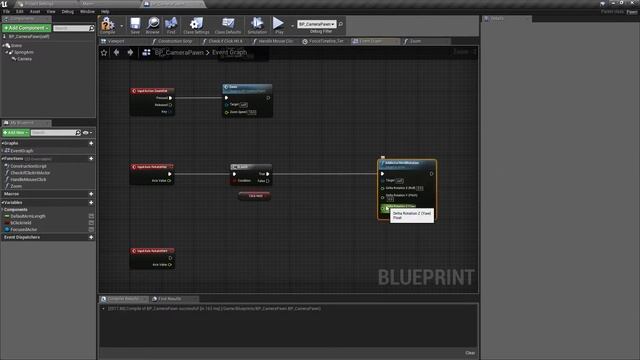Screen dimensions: 640x360
Task: Toggle editable visibility icon for FocusedActor variable
Action: point(91,229)
